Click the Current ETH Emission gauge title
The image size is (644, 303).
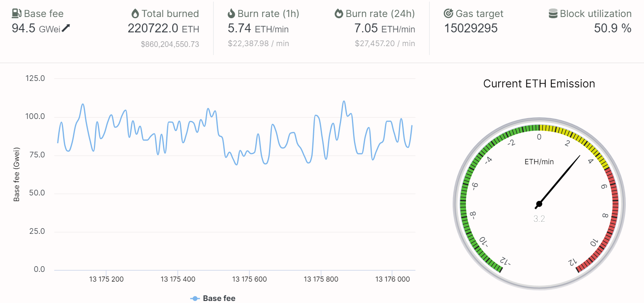point(539,84)
